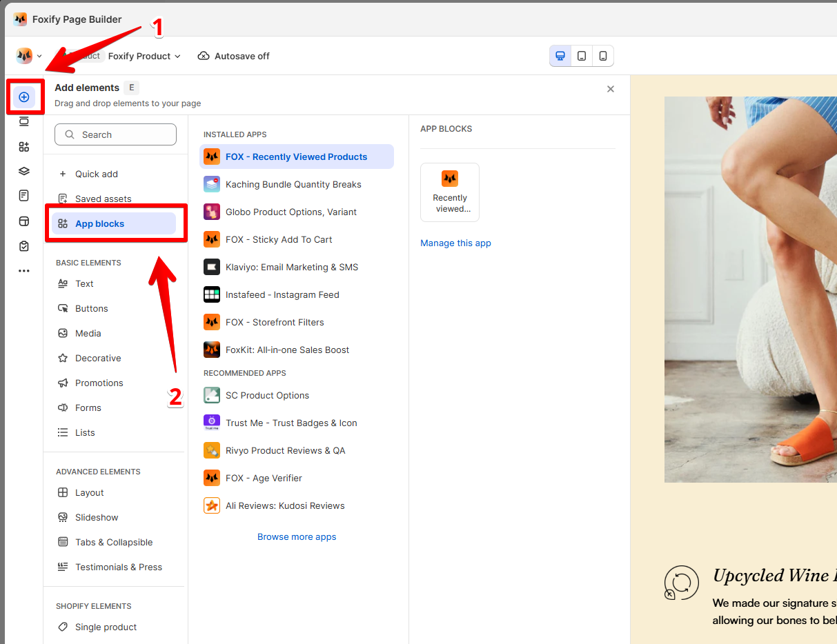Select Decorative elements category

114,358
